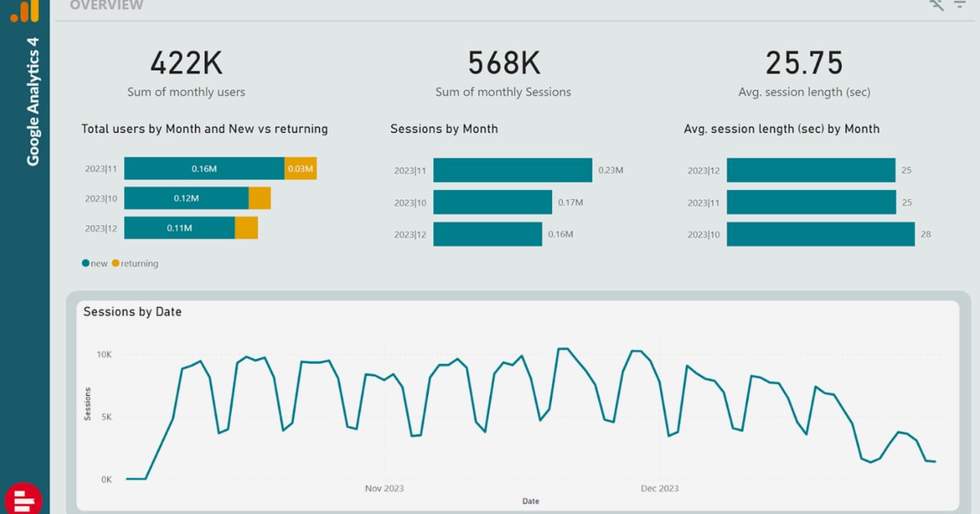This screenshot has height=514, width=980.
Task: Click the 'Date' x-axis title
Action: [x=531, y=501]
